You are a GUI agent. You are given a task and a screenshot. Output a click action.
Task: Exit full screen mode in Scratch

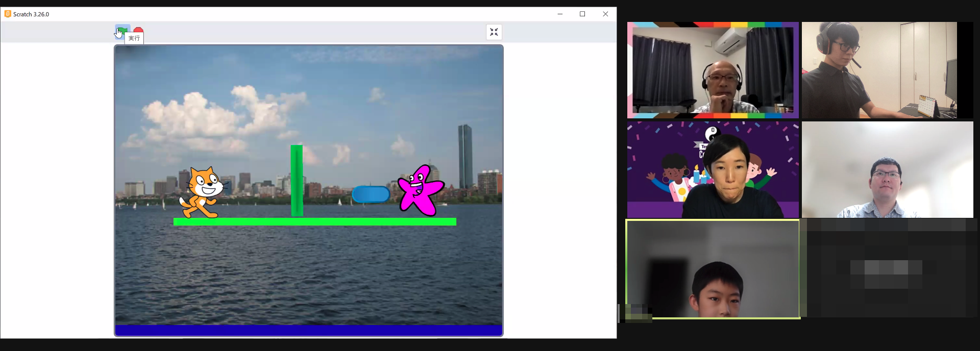[x=494, y=32]
